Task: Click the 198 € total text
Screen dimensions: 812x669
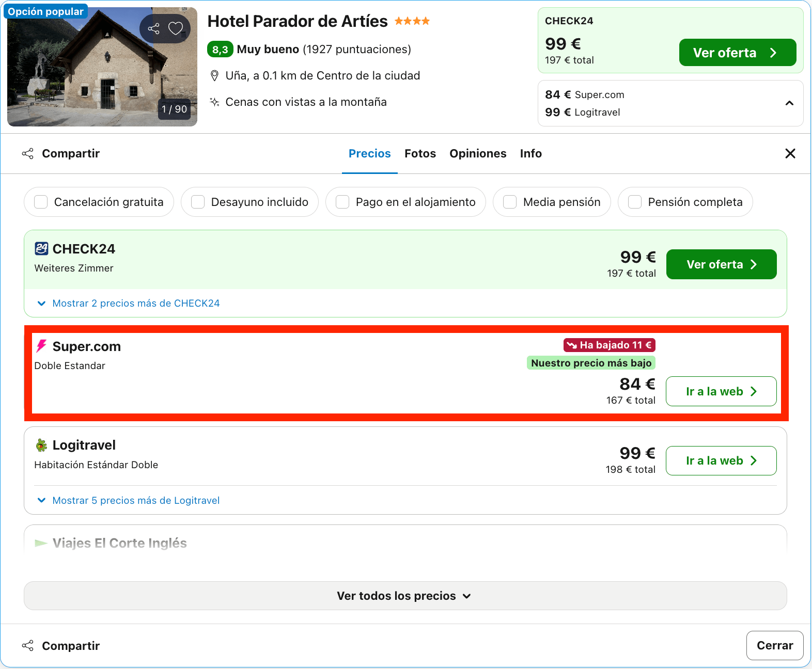Action: (x=630, y=469)
